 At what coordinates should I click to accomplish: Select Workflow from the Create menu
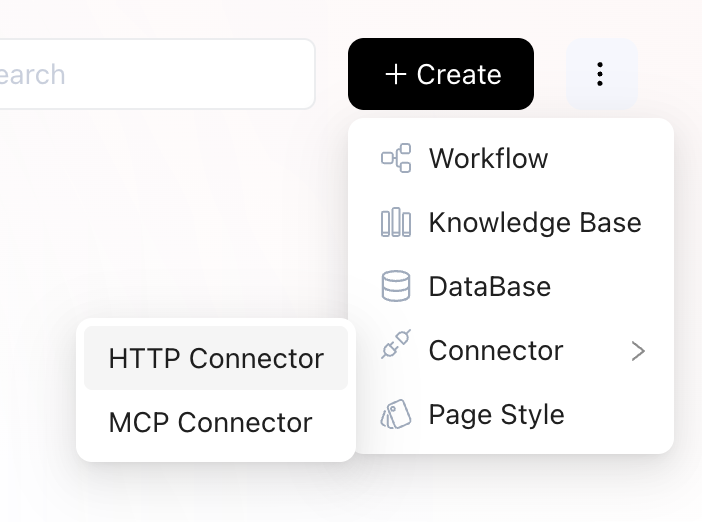[511, 158]
